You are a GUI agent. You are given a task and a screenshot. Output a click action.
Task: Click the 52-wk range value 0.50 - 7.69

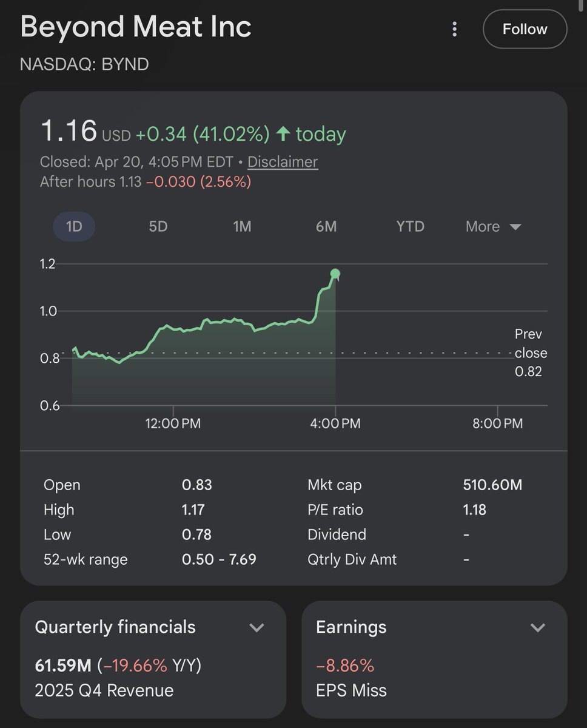click(219, 559)
